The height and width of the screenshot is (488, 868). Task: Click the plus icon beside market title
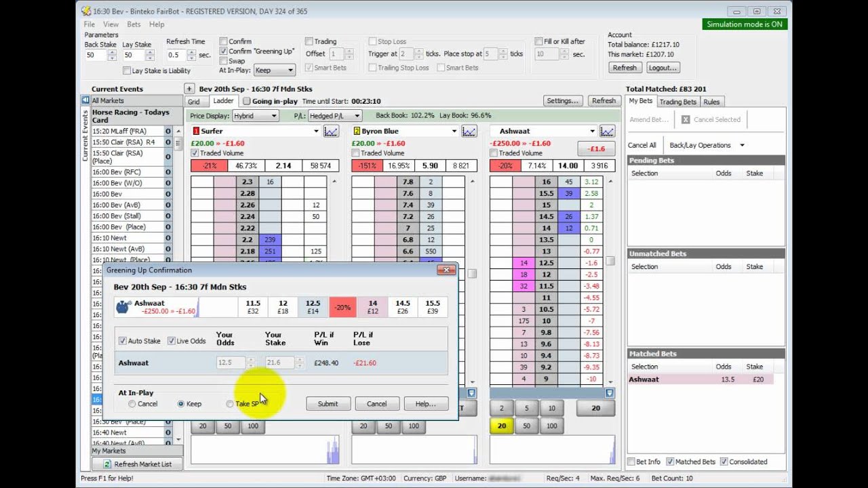189,89
